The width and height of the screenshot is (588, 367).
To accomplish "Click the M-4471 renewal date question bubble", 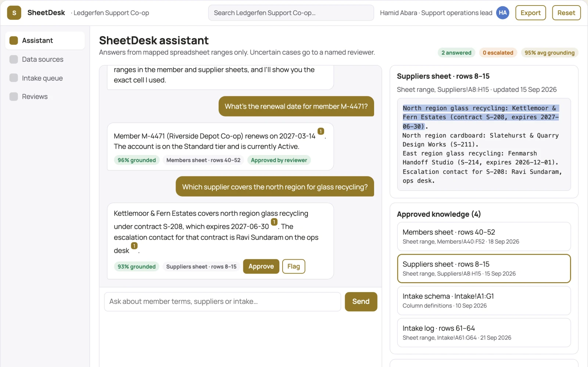I will tap(296, 107).
